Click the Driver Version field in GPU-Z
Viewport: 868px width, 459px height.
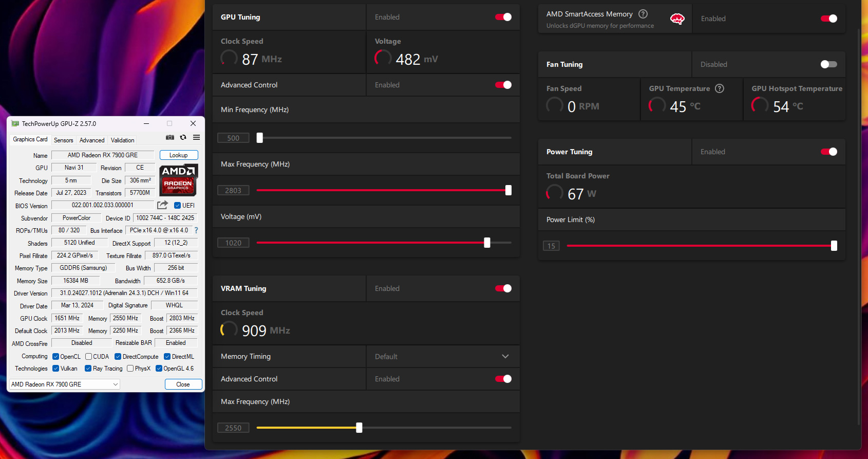[x=124, y=293]
